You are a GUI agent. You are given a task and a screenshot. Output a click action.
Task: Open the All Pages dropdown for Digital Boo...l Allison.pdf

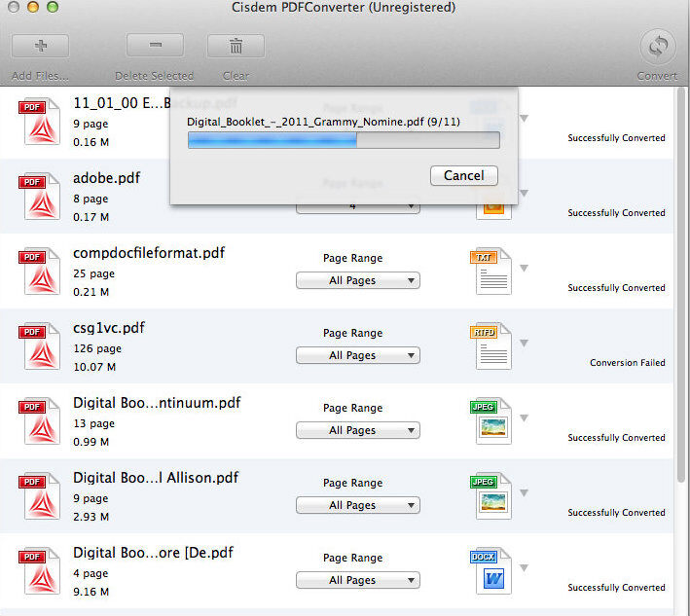pos(358,505)
